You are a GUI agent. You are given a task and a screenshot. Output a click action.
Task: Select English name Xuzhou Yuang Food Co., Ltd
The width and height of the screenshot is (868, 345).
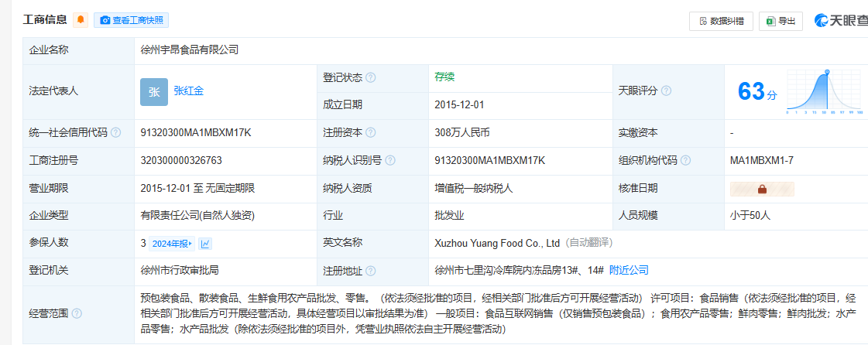pyautogui.click(x=498, y=243)
